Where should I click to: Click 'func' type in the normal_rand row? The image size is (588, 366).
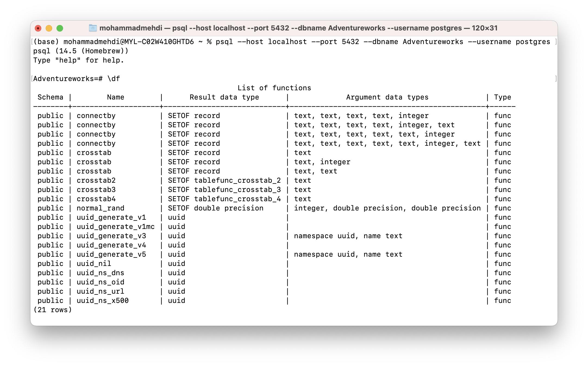pos(503,208)
